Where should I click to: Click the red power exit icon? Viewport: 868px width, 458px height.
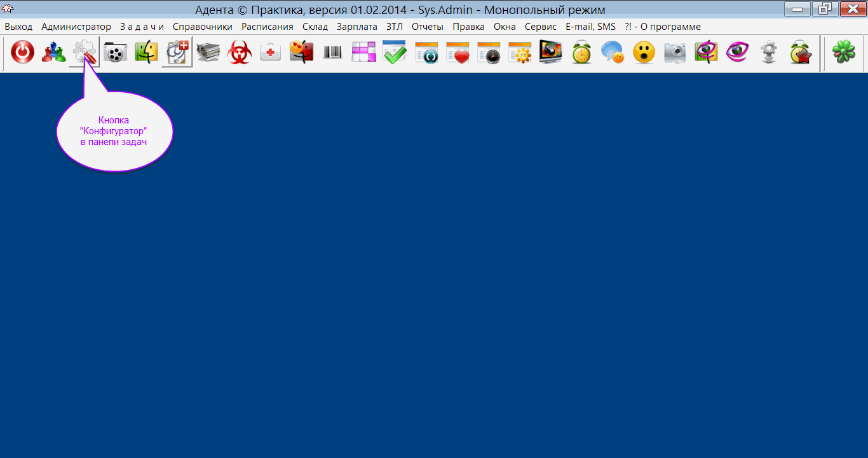23,53
